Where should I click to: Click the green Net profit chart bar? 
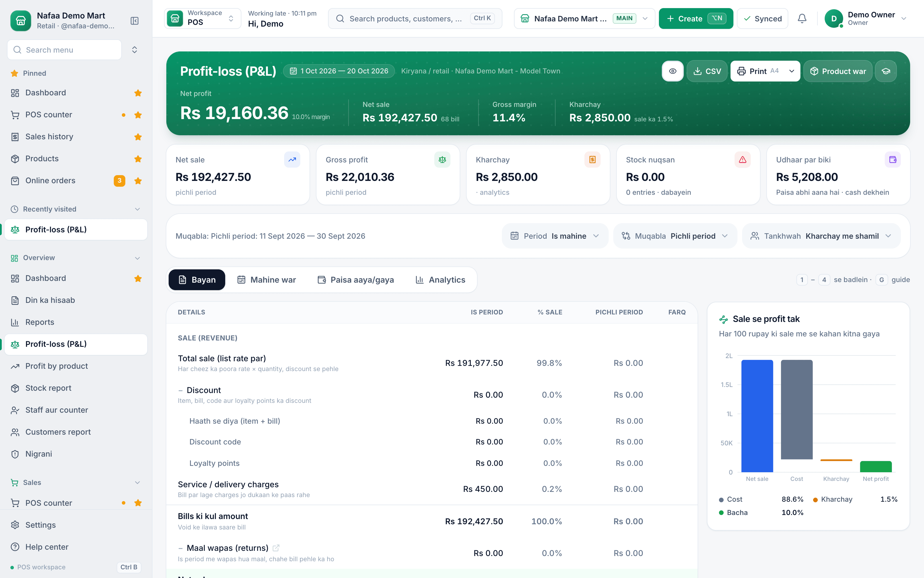coord(875,467)
